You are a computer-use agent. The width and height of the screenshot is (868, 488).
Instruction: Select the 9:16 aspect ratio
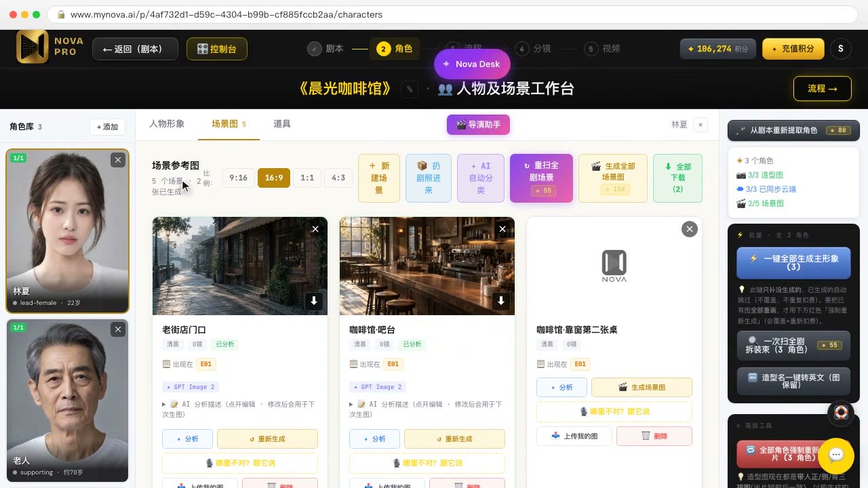[x=238, y=178]
